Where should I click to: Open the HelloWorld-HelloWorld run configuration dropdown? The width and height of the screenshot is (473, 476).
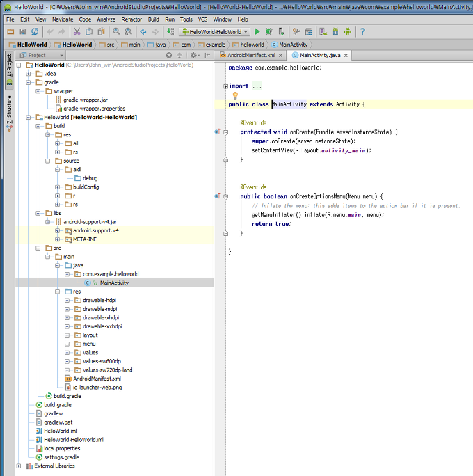(214, 31)
